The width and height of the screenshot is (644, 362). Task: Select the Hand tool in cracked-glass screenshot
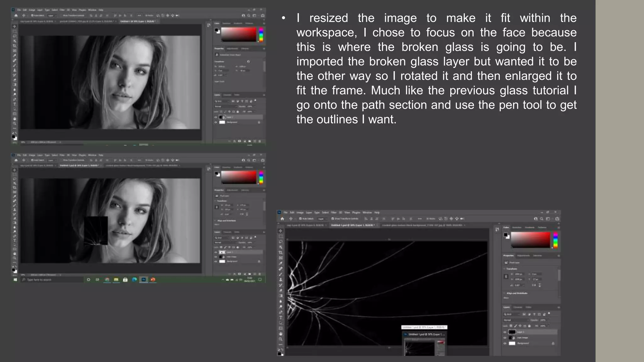tap(280, 334)
